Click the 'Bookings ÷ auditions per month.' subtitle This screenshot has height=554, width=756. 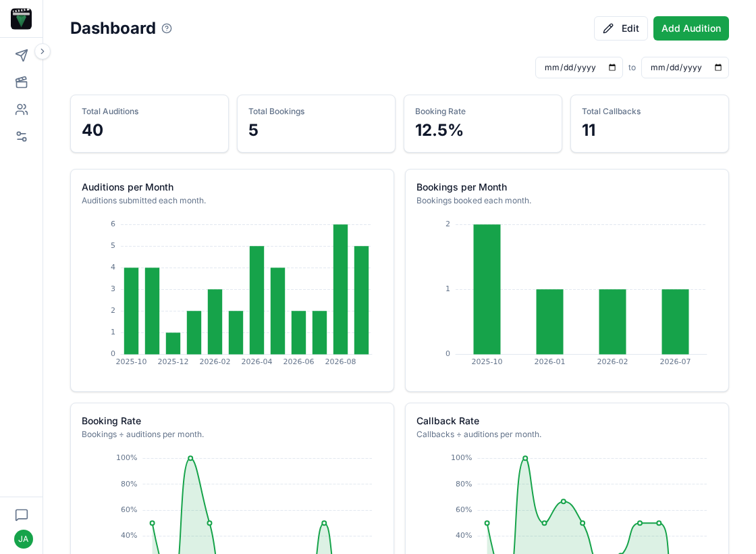click(x=142, y=434)
